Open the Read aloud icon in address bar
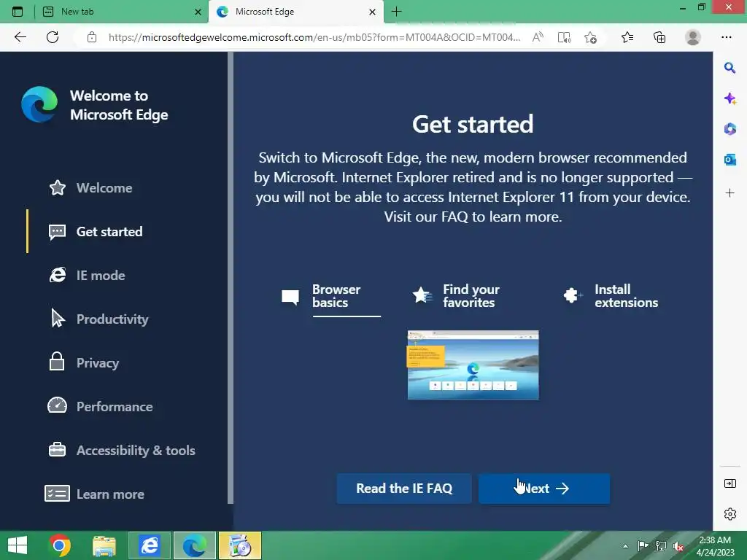 (538, 37)
